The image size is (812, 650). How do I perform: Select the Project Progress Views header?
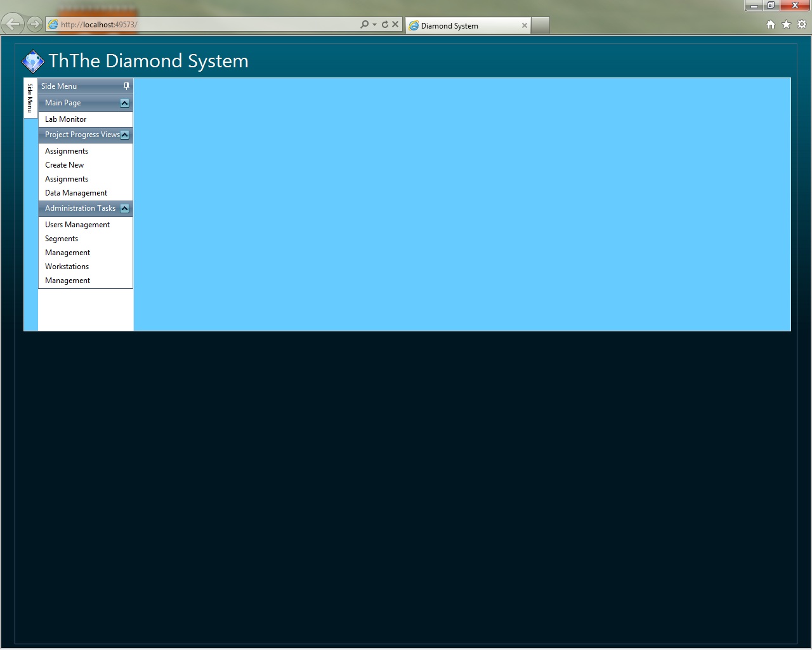pyautogui.click(x=86, y=135)
